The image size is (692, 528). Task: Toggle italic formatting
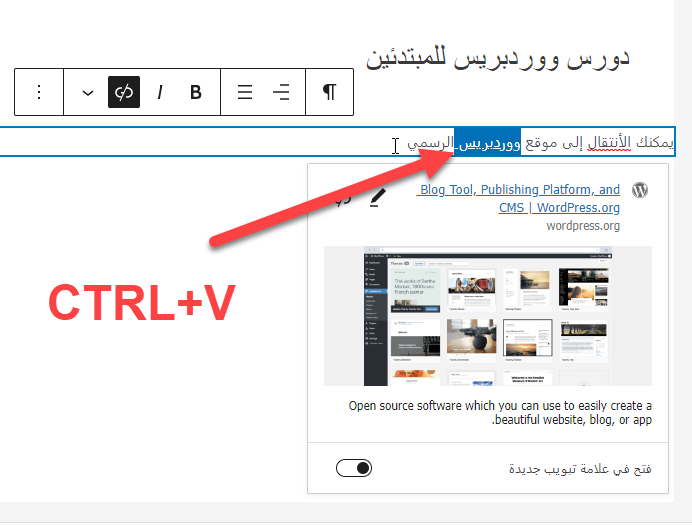[160, 92]
